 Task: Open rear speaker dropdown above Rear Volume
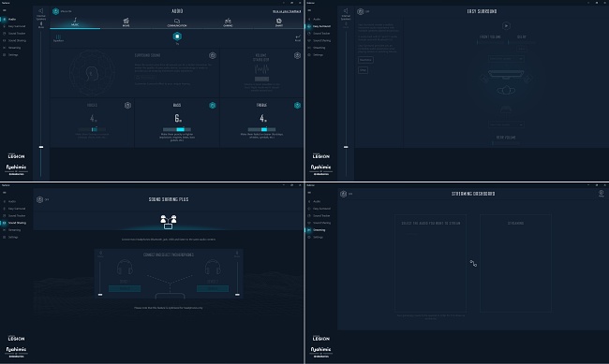pyautogui.click(x=506, y=124)
